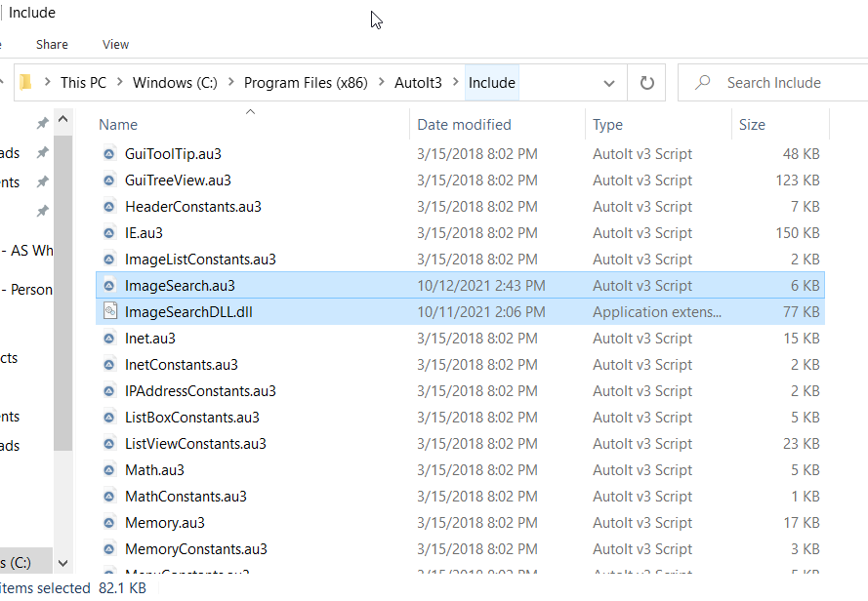Screen dimensions: 868x601
Task: Select the file name IE.au3
Action: click(x=144, y=233)
